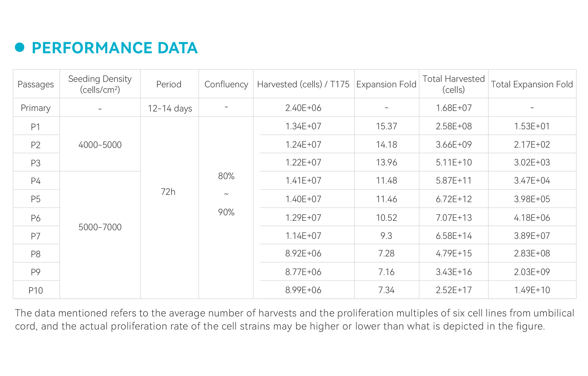Viewport: 588px width, 376px height.
Task: Select the Harvested (cells) / T175 header
Action: pyautogui.click(x=303, y=84)
